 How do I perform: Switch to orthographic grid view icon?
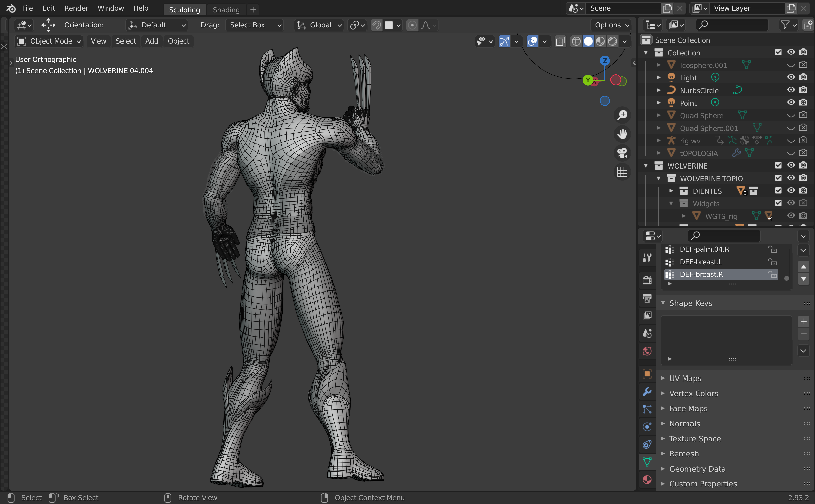point(622,172)
